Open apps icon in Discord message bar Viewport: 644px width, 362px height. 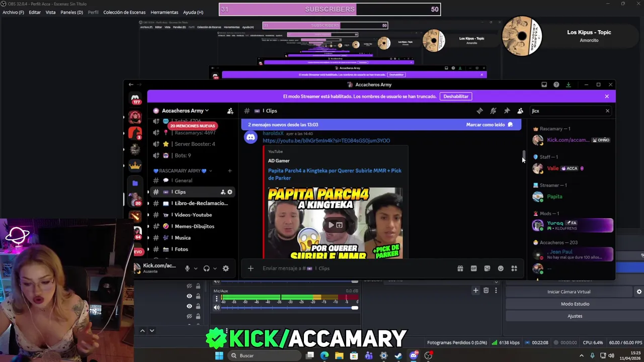(514, 268)
